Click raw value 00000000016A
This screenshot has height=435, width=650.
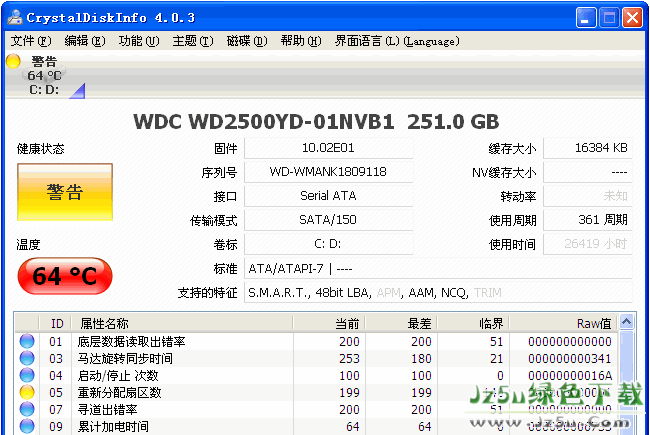click(570, 375)
